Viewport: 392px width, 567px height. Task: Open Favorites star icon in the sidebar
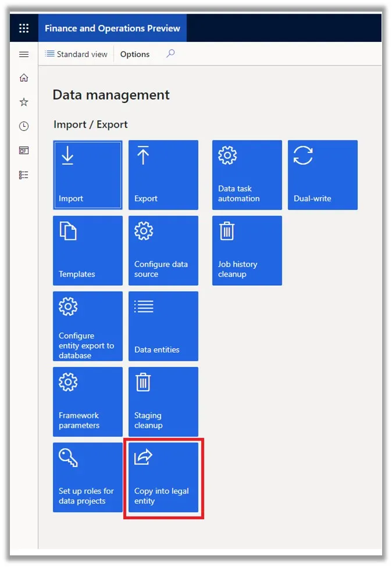click(x=24, y=102)
